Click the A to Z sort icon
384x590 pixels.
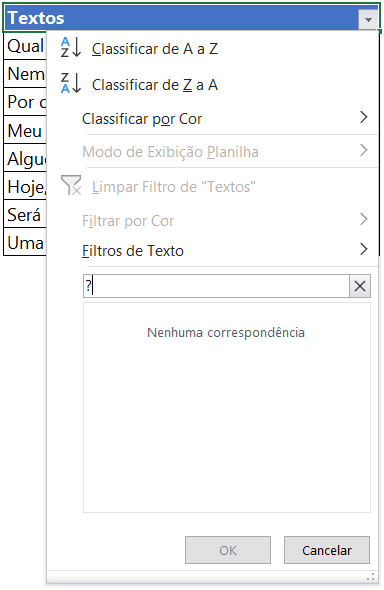71,47
